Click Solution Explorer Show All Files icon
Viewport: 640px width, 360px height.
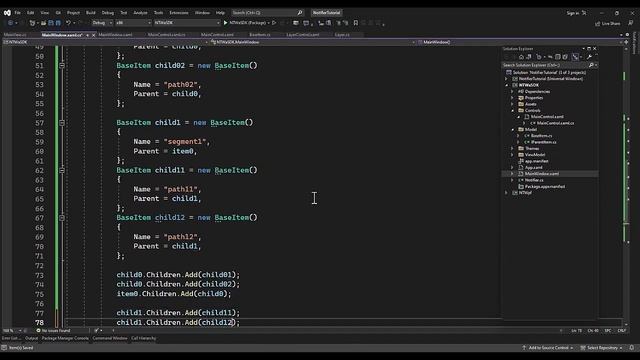[565, 57]
